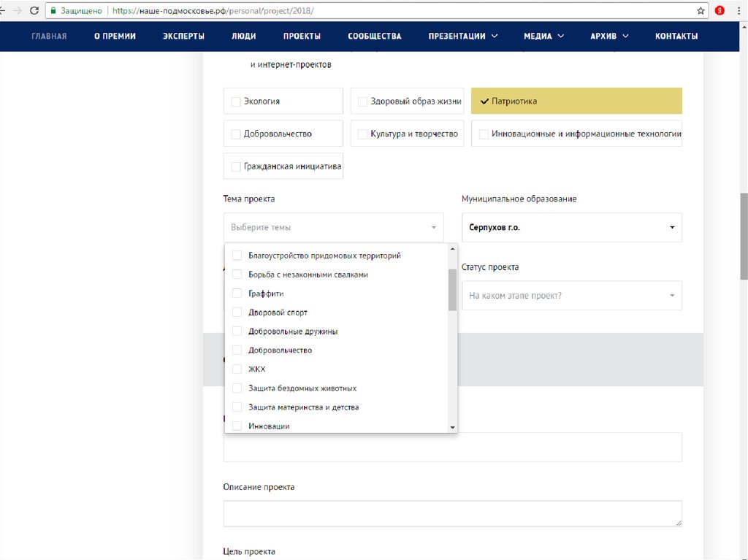Click the browser reload icon
748x560 pixels.
click(34, 11)
